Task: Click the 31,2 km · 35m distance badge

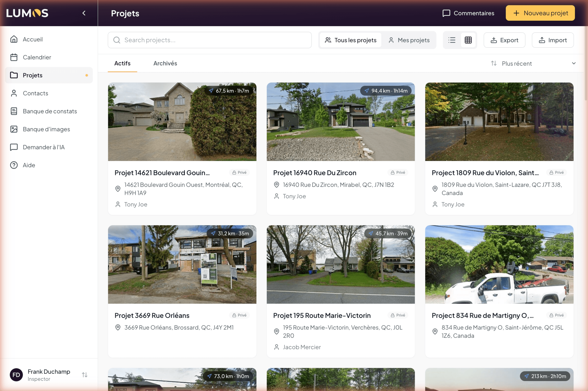Action: point(230,233)
